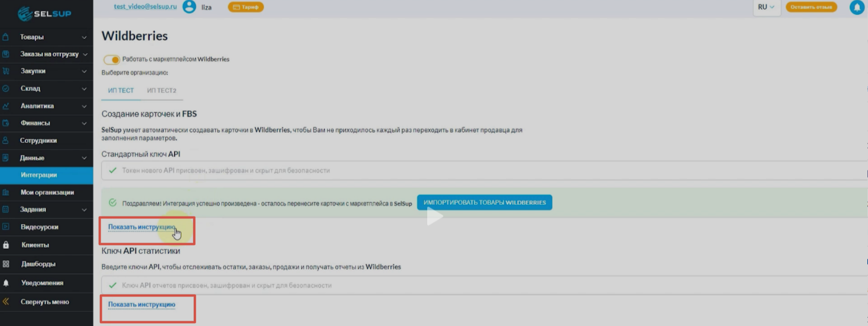Switch to the ИП ТЕСТ organization tab
Screen dimensions: 868x326
click(121, 91)
